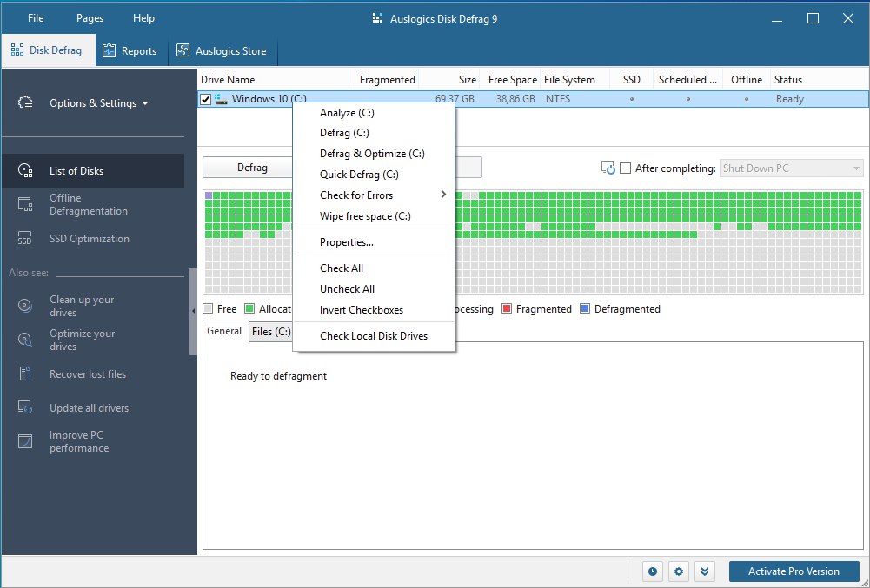Click the settings gear icon in bottom bar
The height and width of the screenshot is (588, 870).
coord(679,571)
